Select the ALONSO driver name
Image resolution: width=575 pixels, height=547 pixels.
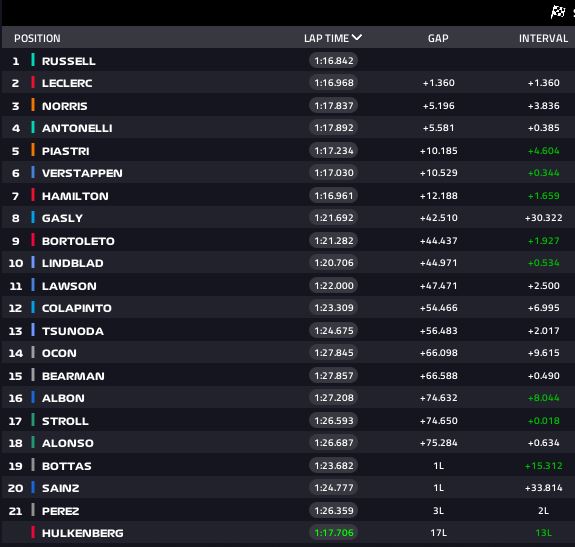coord(68,443)
